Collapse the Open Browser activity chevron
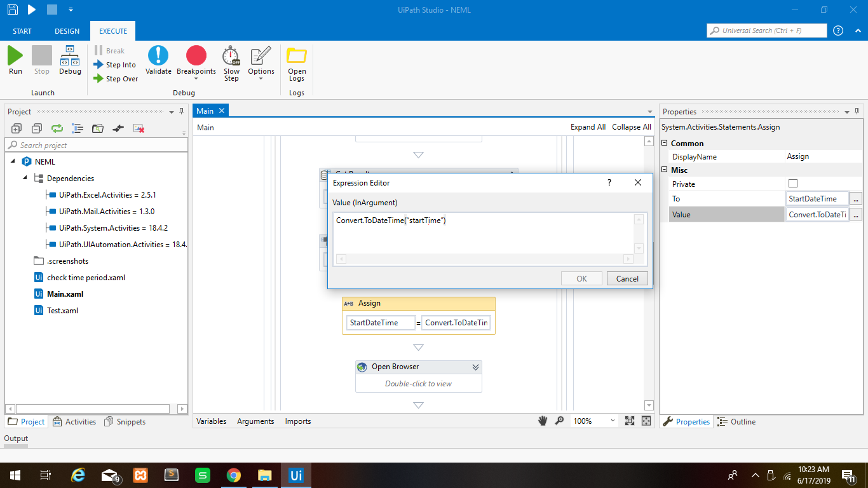This screenshot has width=868, height=488. click(x=475, y=367)
